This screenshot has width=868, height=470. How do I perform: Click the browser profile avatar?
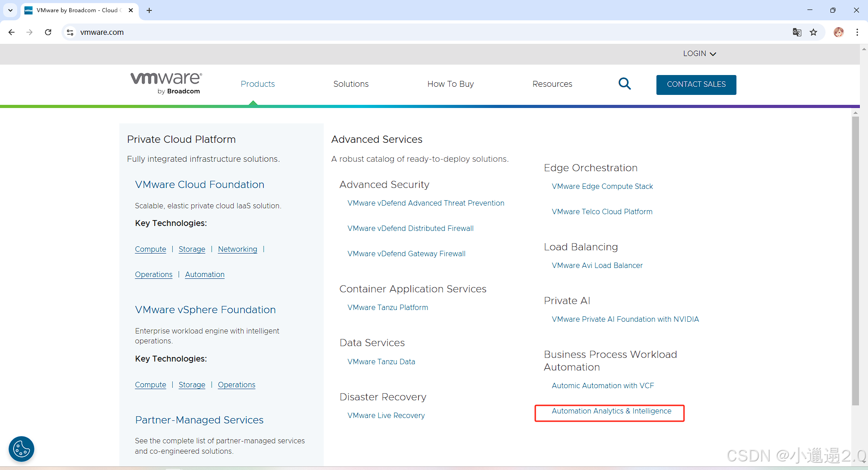[839, 32]
